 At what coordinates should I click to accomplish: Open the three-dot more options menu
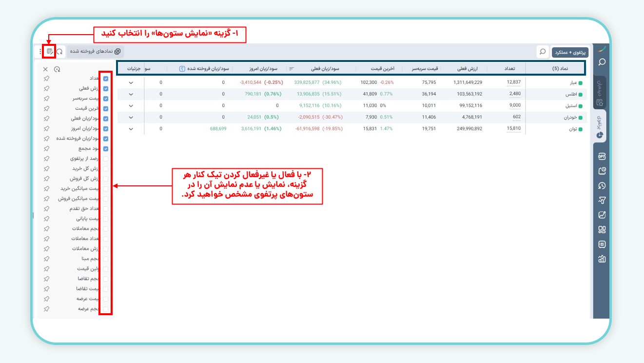(x=40, y=51)
